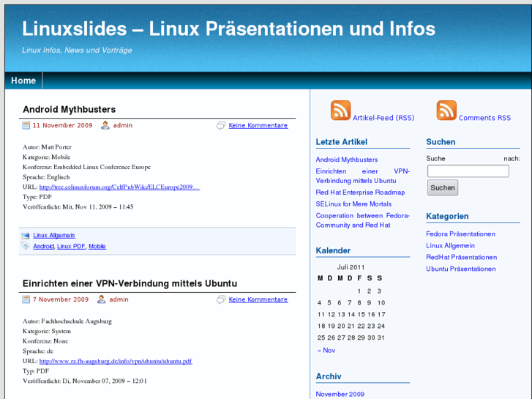Click category folder icon beside Linux Allgemein
This screenshot has width=532, height=399.
pos(26,235)
